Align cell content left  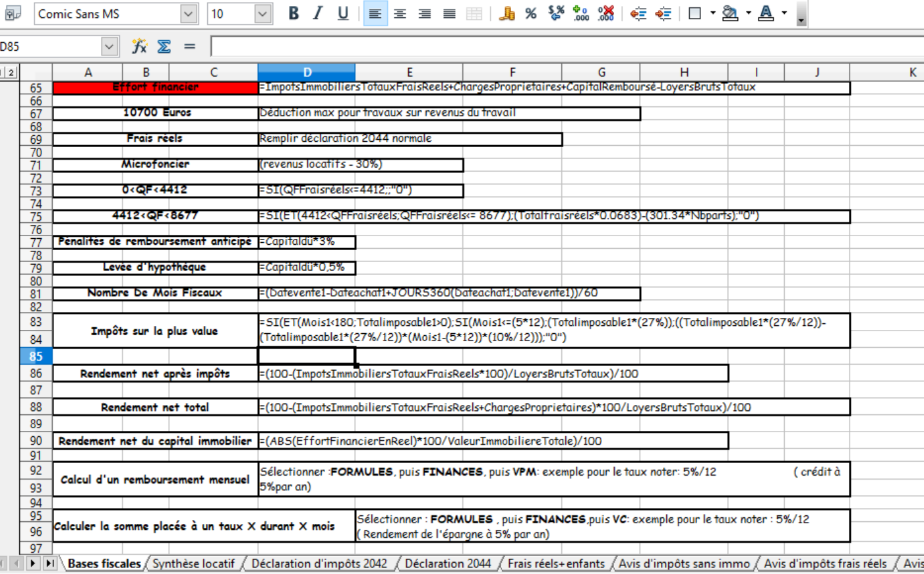click(375, 13)
